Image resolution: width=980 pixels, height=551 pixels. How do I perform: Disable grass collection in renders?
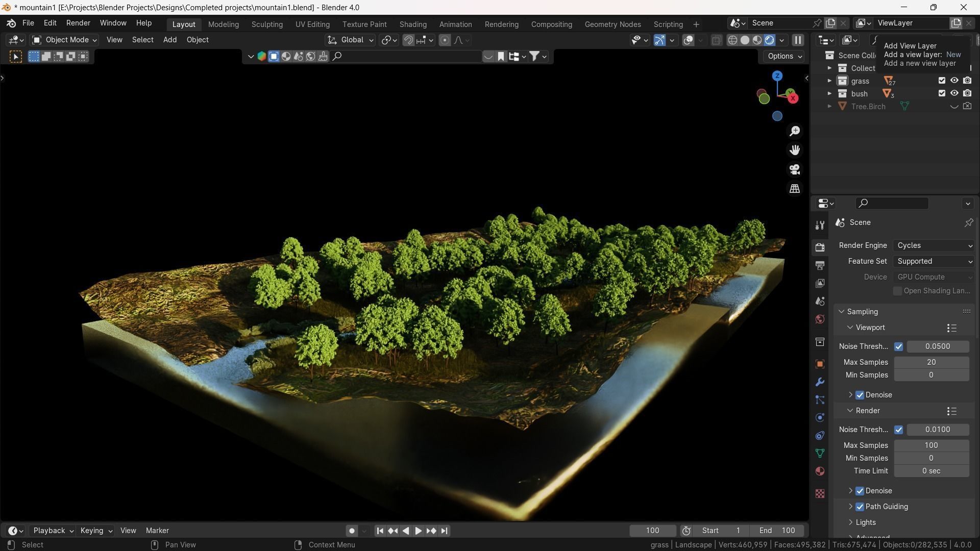tap(967, 81)
